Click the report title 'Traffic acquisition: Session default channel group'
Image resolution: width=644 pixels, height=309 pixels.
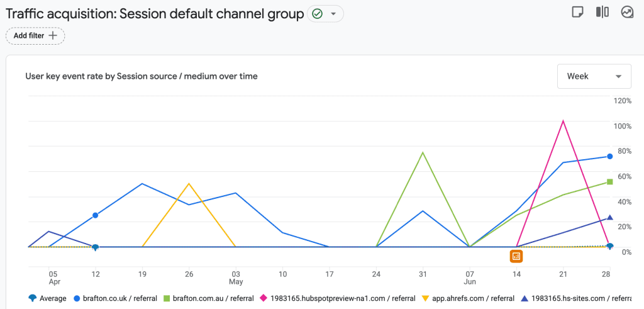click(x=155, y=14)
